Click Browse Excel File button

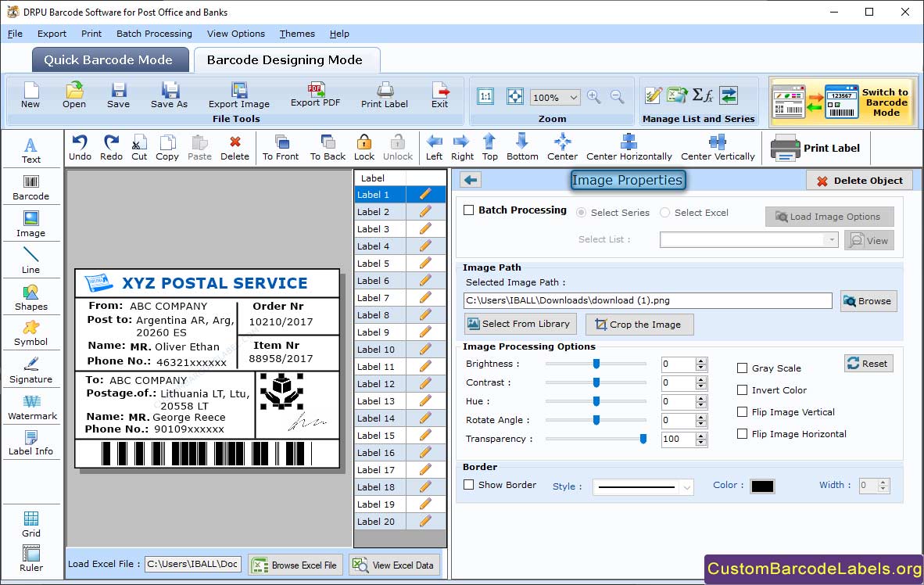coord(295,565)
